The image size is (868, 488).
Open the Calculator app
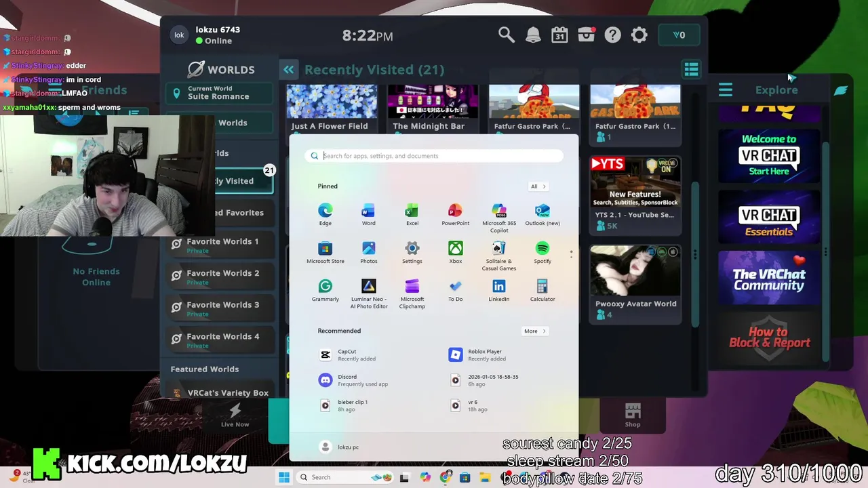(542, 290)
